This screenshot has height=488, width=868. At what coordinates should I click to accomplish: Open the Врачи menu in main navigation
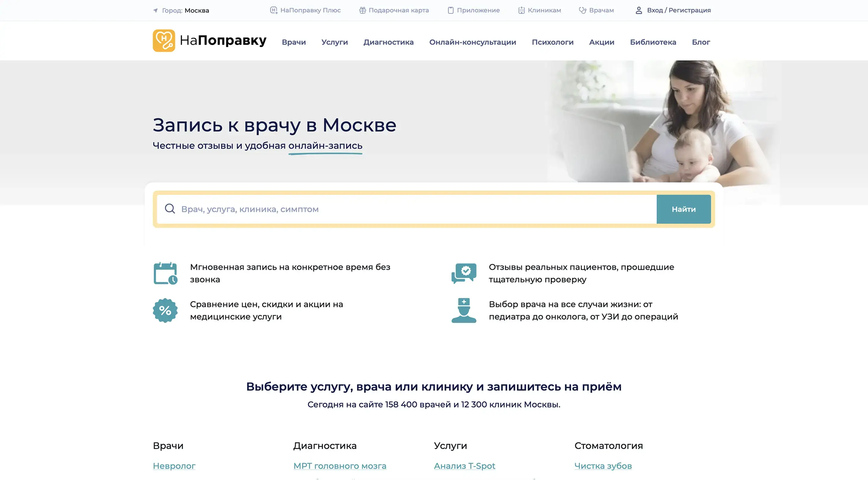pyautogui.click(x=294, y=42)
